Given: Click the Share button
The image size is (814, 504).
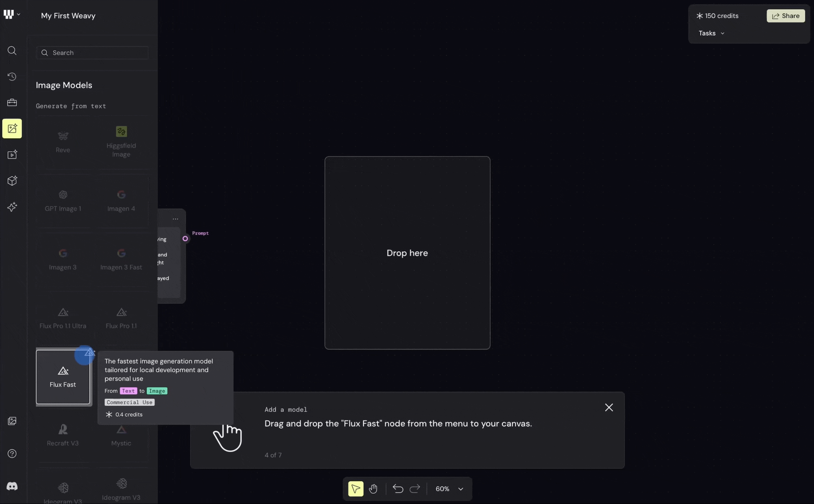Looking at the screenshot, I should (x=786, y=16).
